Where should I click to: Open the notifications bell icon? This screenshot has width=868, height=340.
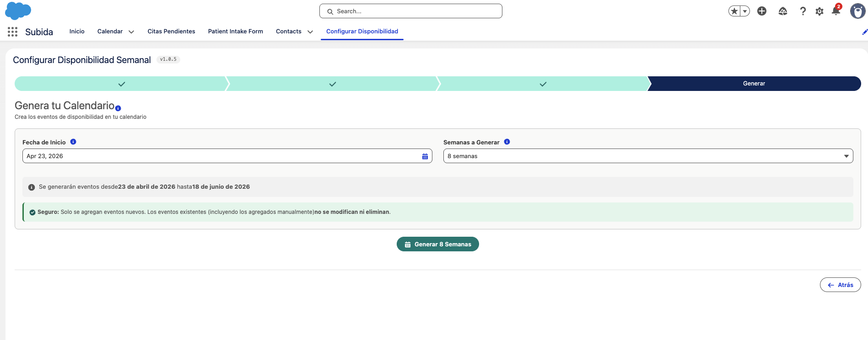(836, 11)
